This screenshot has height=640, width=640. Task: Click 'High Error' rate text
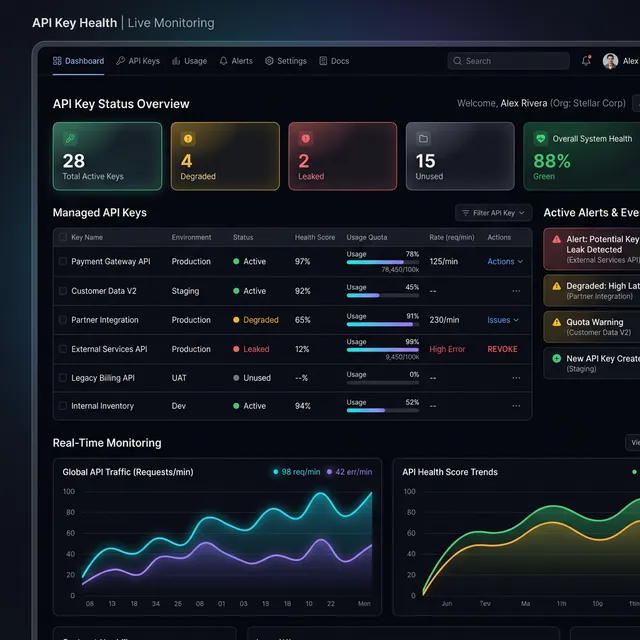pyautogui.click(x=447, y=349)
